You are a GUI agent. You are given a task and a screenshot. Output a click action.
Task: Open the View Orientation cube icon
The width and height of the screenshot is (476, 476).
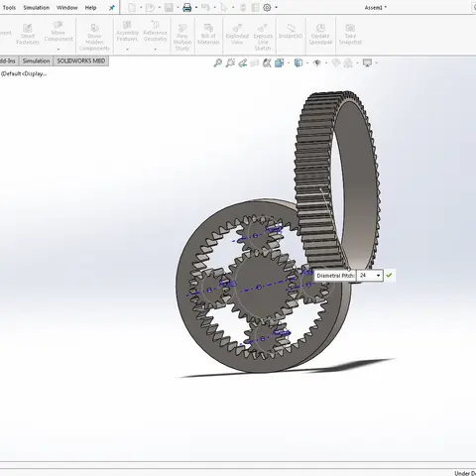click(x=280, y=62)
